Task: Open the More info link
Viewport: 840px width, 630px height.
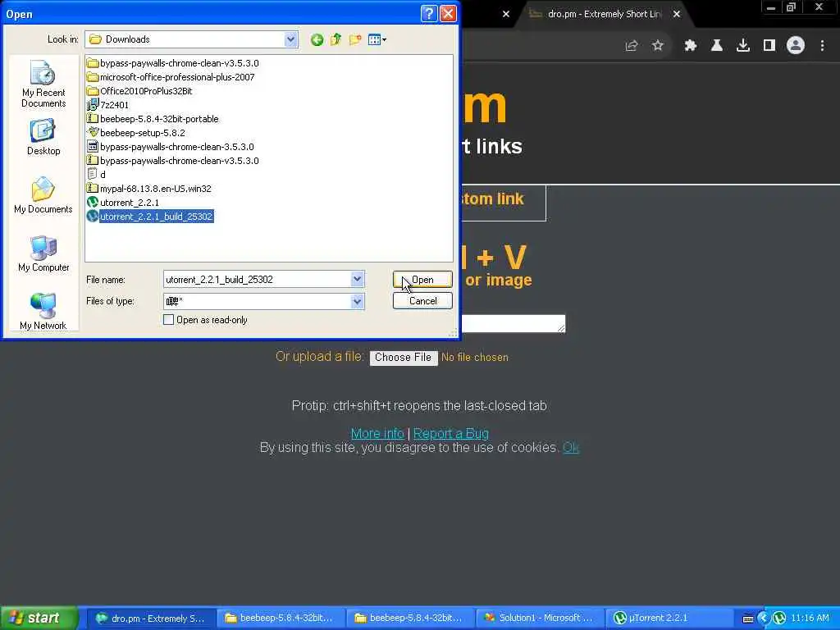Action: (x=377, y=433)
